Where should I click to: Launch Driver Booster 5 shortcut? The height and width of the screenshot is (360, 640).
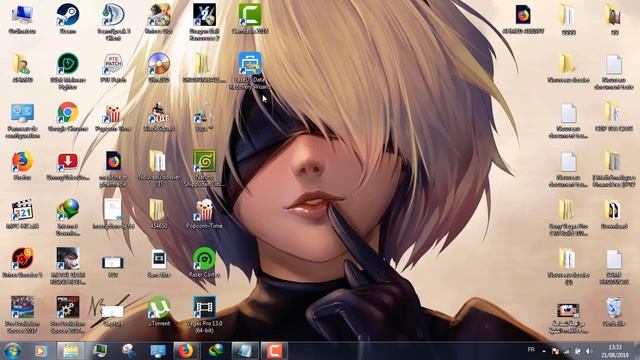pyautogui.click(x=22, y=262)
